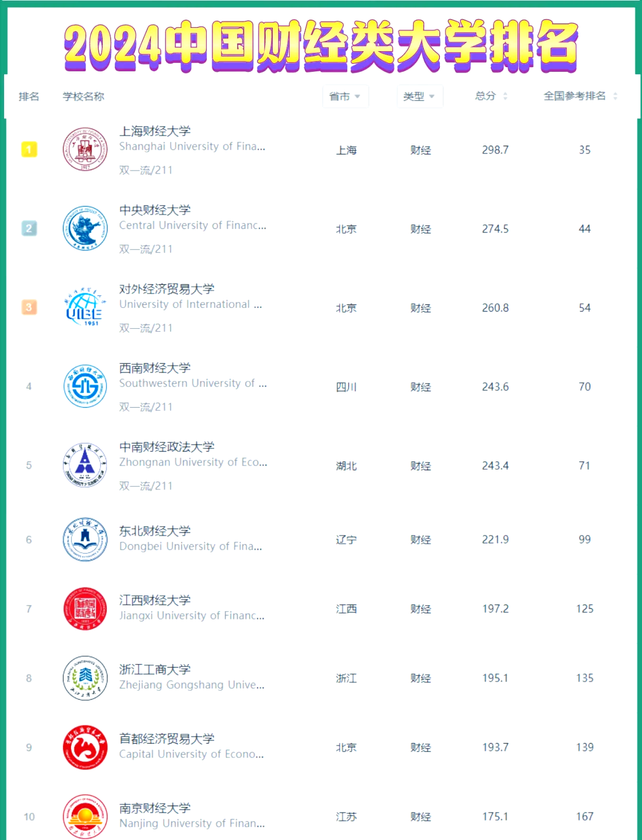Screen dimensions: 642x840
Task: Click the 排名 column header
Action: [x=29, y=96]
